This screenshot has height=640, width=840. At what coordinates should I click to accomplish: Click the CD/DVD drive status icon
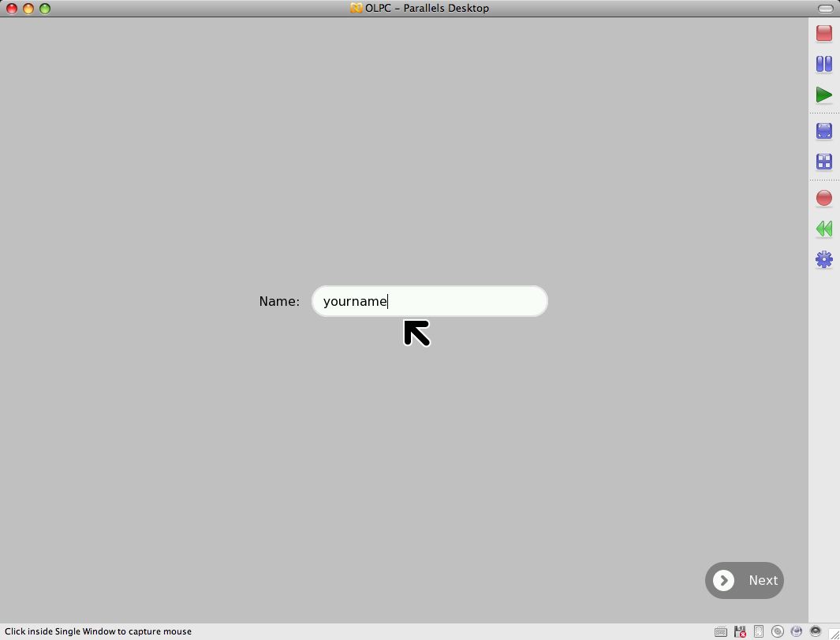(x=778, y=631)
